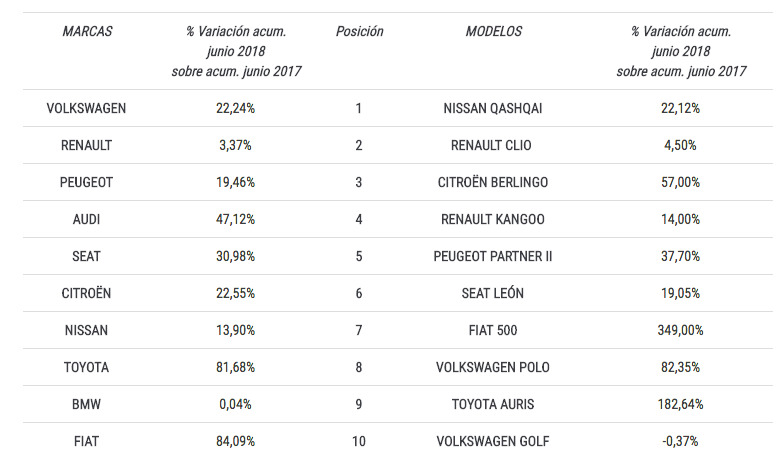Screen dimensions: 777x464
Task: Click the MODELOS column header
Action: (x=493, y=31)
